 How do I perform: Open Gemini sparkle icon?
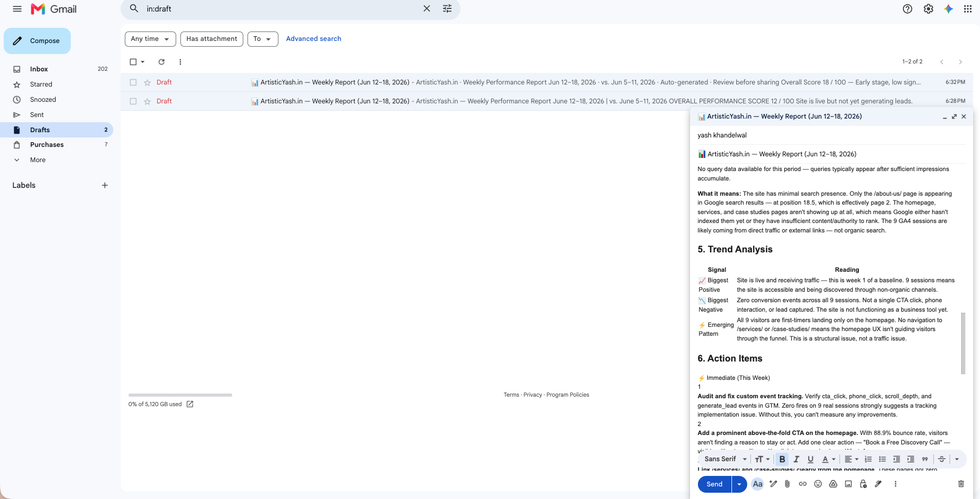pos(949,9)
